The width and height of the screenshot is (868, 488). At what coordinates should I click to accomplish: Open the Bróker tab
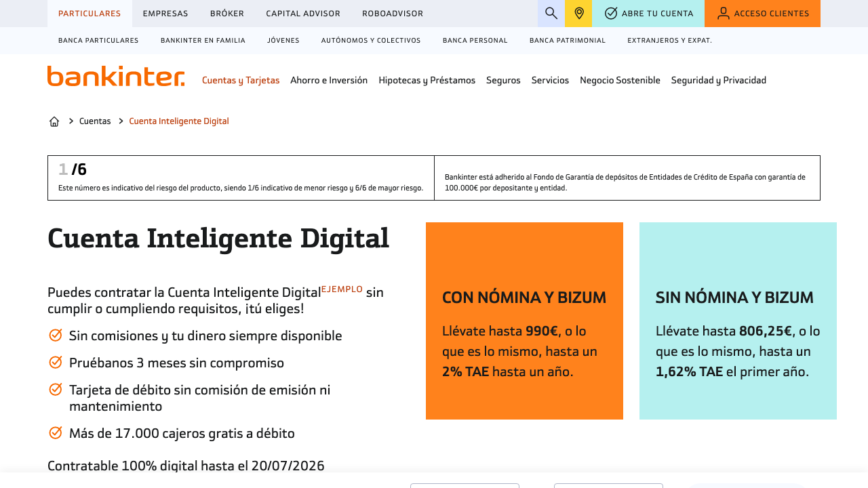point(227,14)
